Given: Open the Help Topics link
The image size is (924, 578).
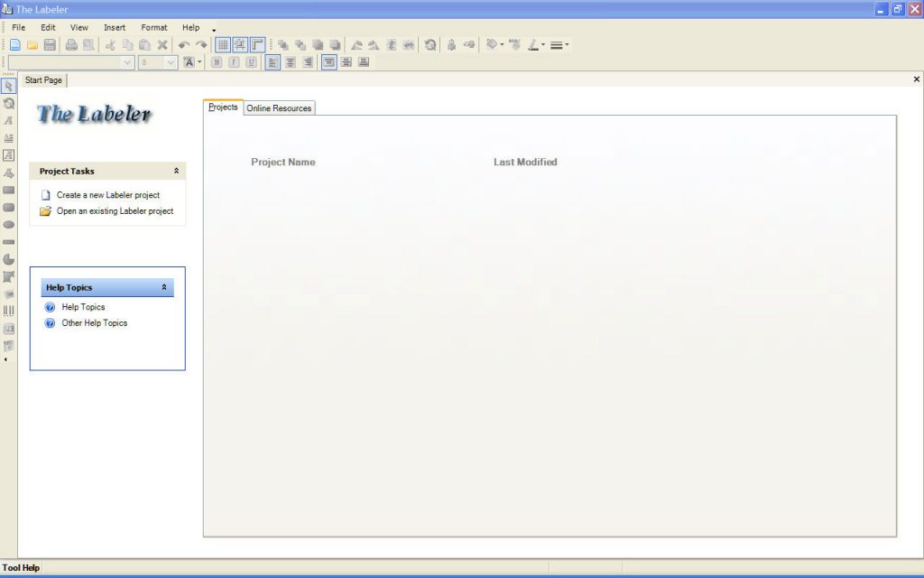Looking at the screenshot, I should [83, 307].
